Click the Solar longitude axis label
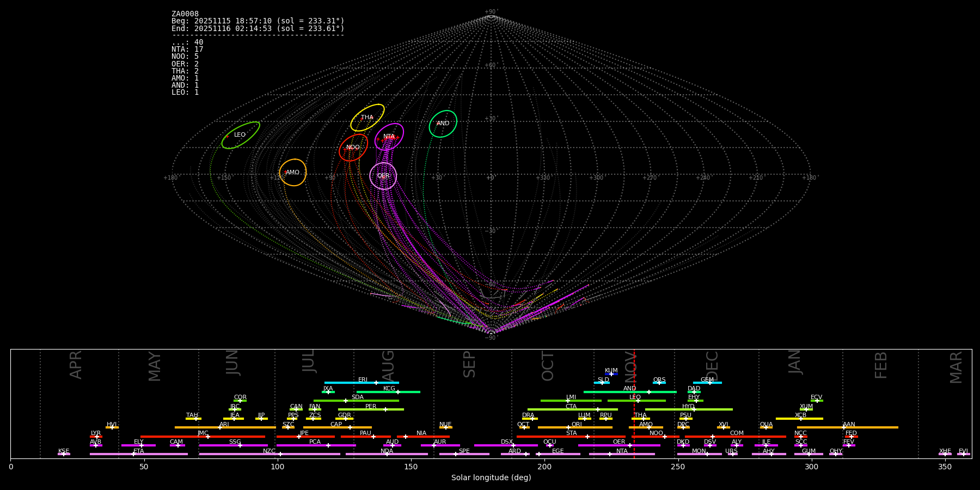Image resolution: width=980 pixels, height=490 pixels. tap(491, 478)
